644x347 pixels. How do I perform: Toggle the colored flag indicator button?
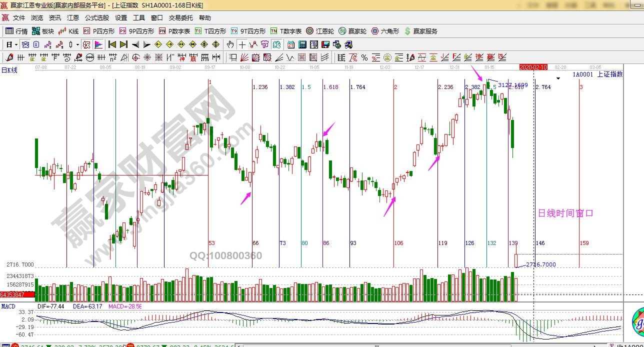point(98,44)
